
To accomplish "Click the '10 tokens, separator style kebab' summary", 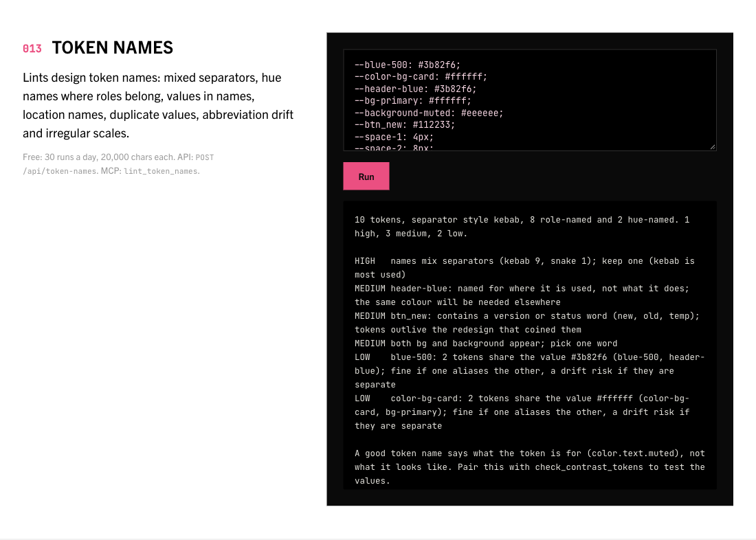I will click(x=522, y=227).
